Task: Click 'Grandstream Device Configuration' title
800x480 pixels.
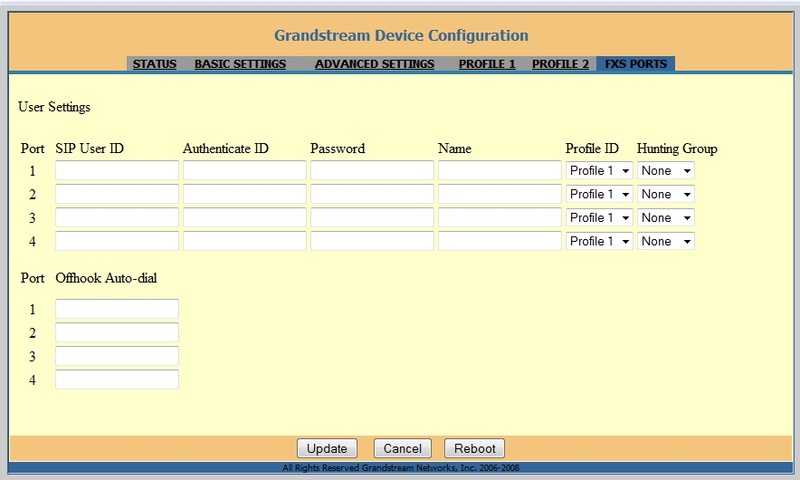Action: coord(401,35)
